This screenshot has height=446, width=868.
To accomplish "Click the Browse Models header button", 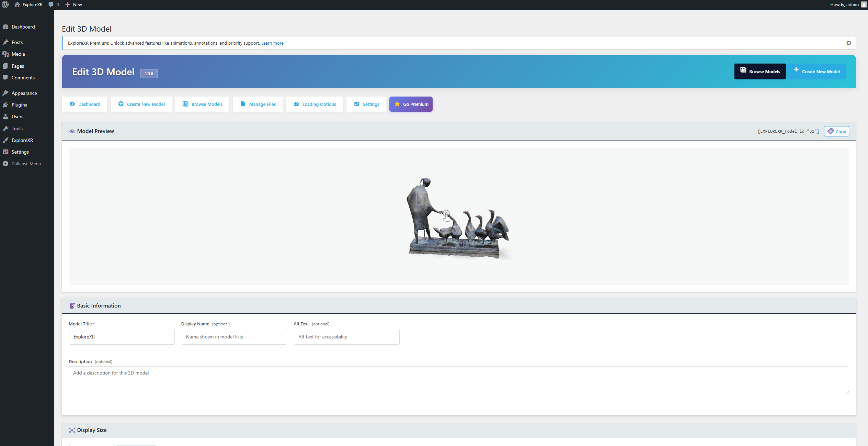I will (760, 71).
